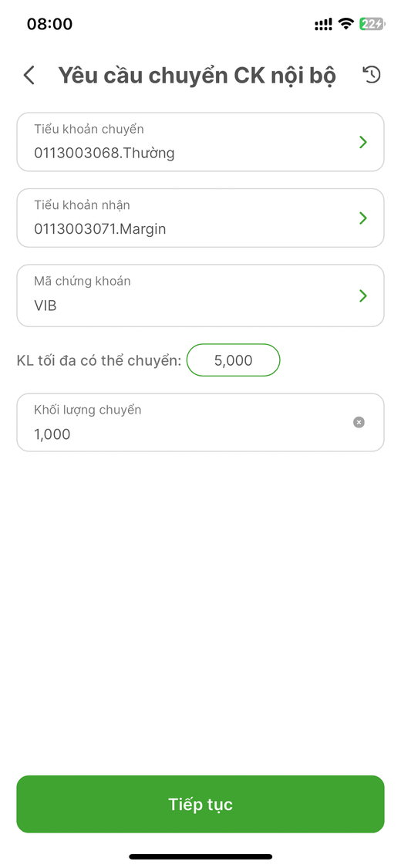Screen dimensions: 401x868
Task: Expand the Tiểu khoản chuyển chevron
Action: pyautogui.click(x=363, y=142)
